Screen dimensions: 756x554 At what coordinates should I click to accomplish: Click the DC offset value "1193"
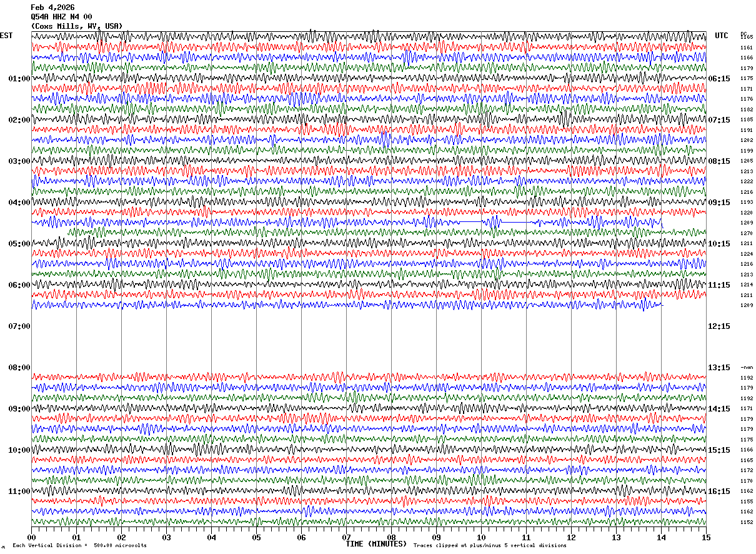click(747, 202)
